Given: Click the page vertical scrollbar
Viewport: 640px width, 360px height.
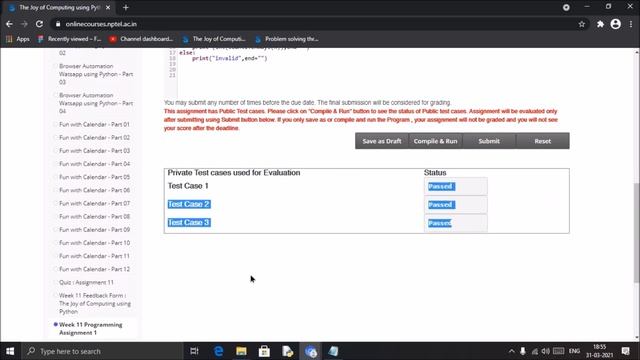Looking at the screenshot, I should (636, 233).
